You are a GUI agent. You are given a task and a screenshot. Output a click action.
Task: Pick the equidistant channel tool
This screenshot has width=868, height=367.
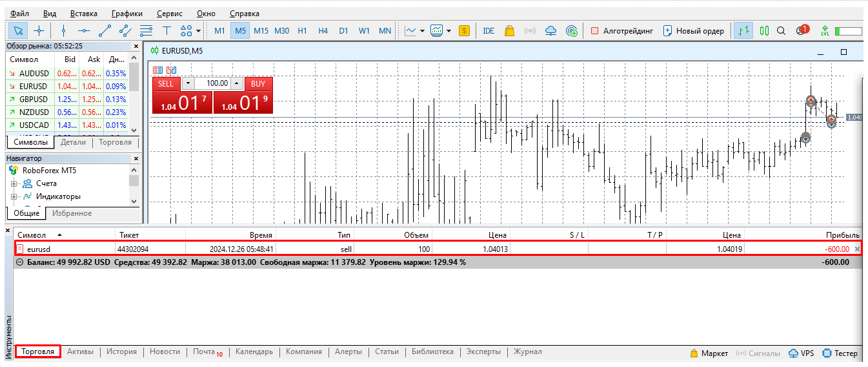point(125,30)
